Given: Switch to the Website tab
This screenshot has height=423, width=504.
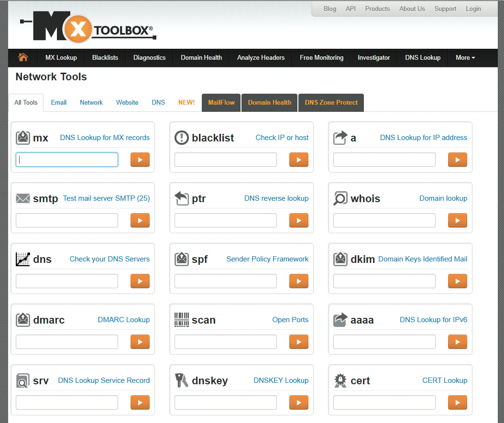Looking at the screenshot, I should [x=127, y=102].
